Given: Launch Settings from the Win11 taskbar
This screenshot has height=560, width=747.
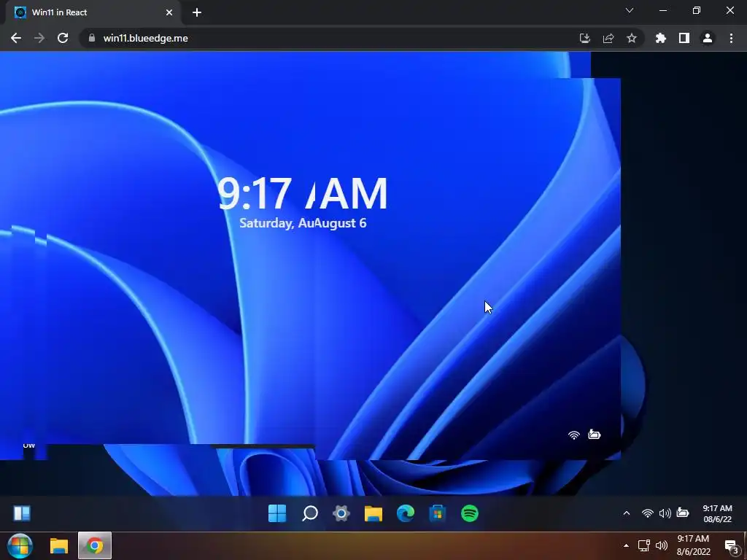Looking at the screenshot, I should 341,513.
